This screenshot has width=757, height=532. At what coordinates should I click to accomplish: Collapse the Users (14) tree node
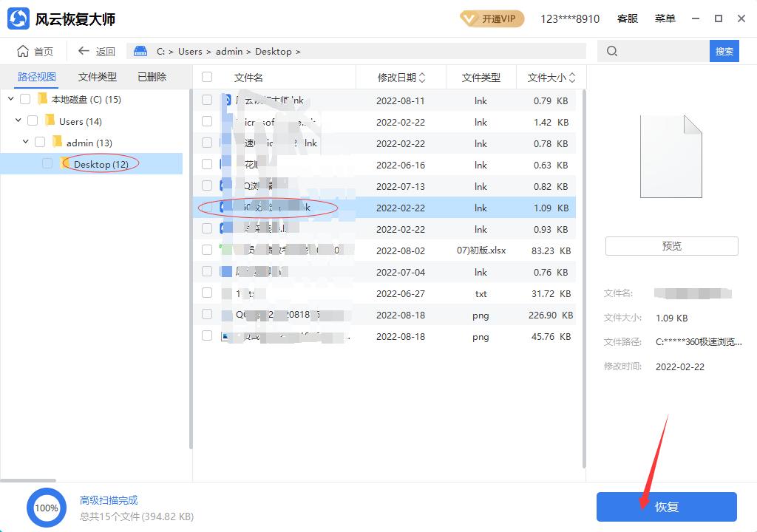point(17,120)
